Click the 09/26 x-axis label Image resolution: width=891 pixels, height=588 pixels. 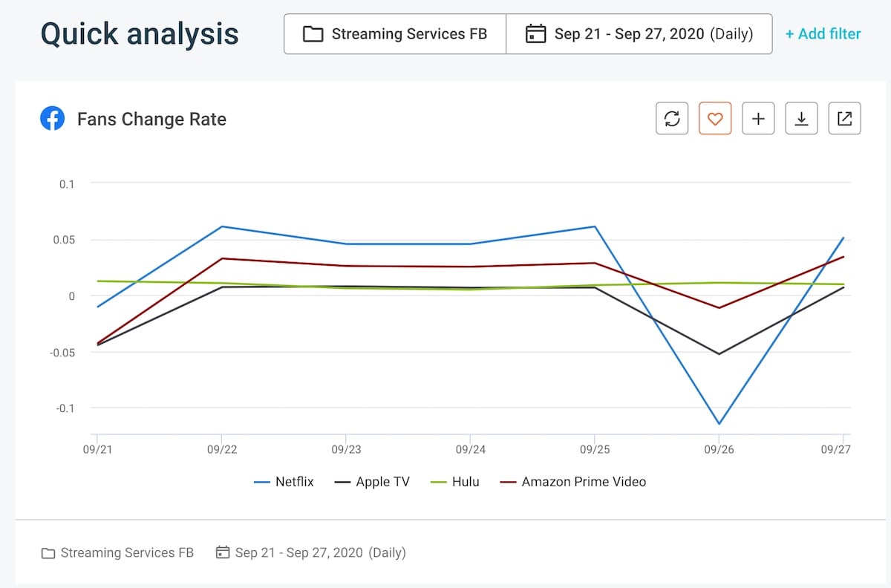click(719, 449)
